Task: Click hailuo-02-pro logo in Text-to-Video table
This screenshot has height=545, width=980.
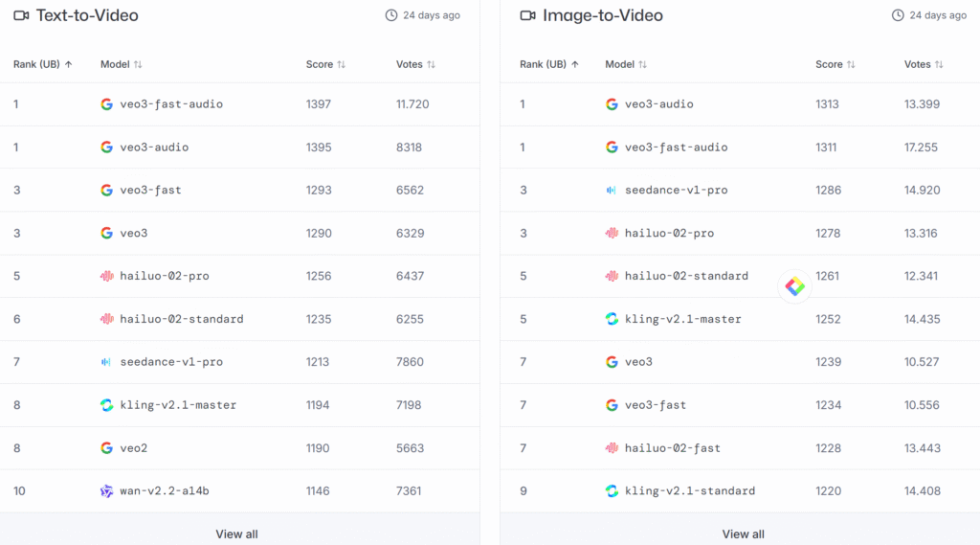Action: coord(106,276)
